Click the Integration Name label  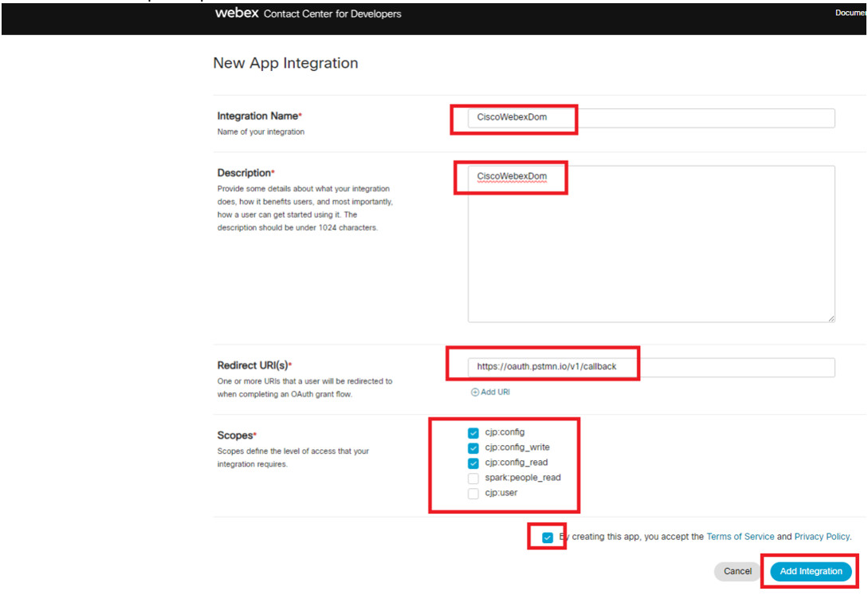click(x=259, y=116)
